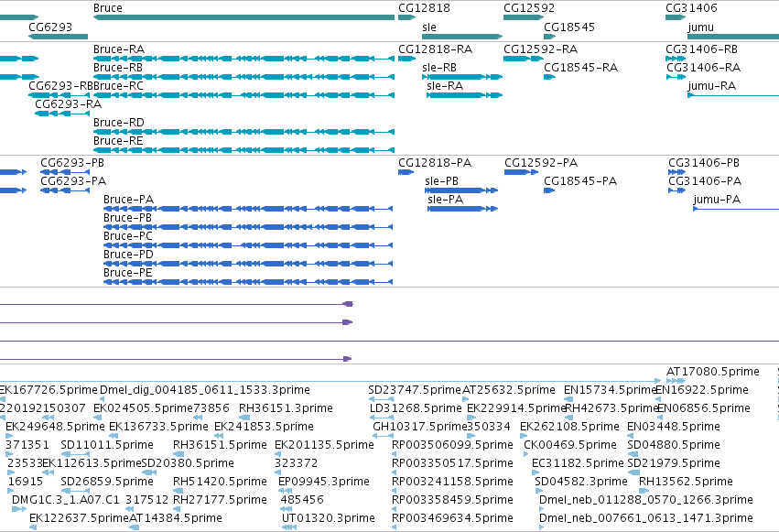Select the sle gene bar
779x532 pixels.
462,37
